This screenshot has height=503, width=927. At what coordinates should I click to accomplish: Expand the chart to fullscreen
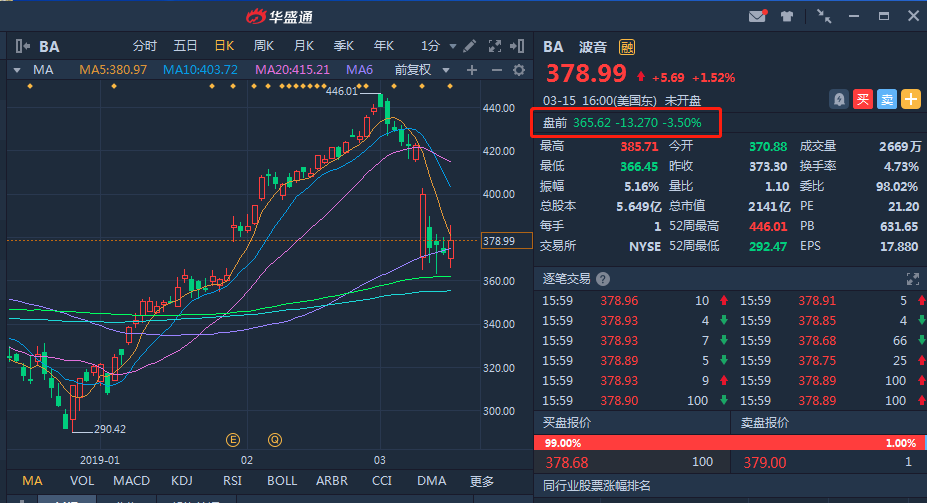tap(494, 46)
